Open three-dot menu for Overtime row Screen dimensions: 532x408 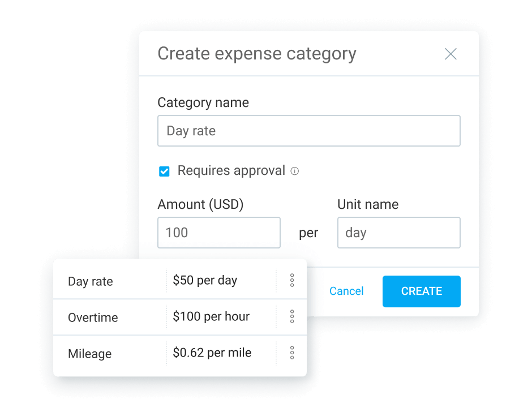tap(292, 316)
